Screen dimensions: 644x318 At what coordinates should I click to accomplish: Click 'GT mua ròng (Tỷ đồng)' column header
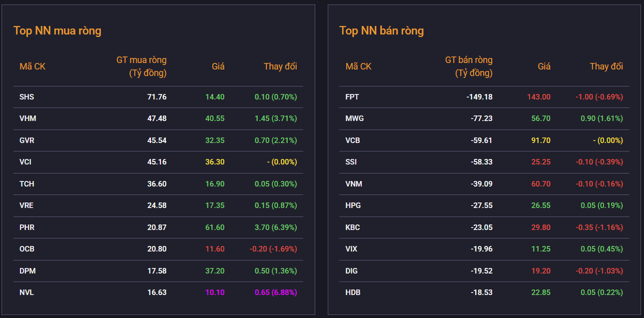point(142,66)
